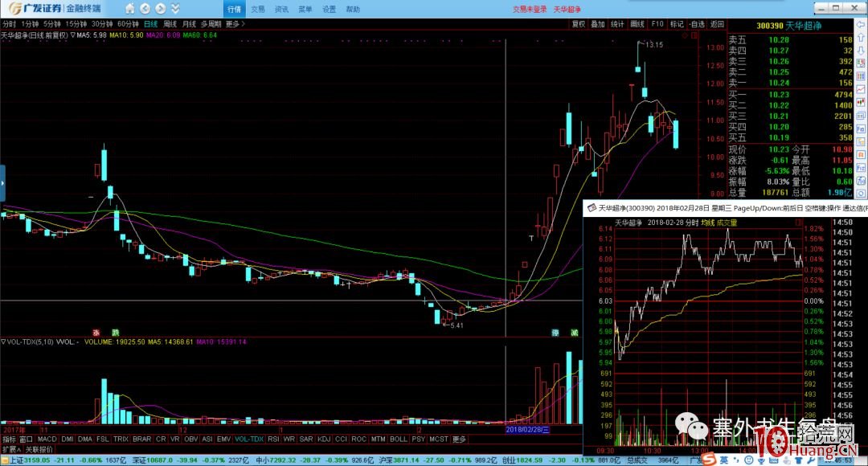Viewport: 868px width, 466px height.
Task: Open the 窗口 window tab
Action: [x=26, y=439]
